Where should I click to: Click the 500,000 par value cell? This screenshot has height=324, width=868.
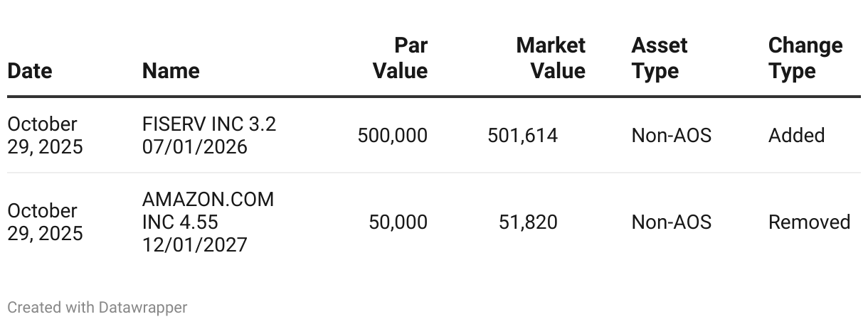point(393,135)
